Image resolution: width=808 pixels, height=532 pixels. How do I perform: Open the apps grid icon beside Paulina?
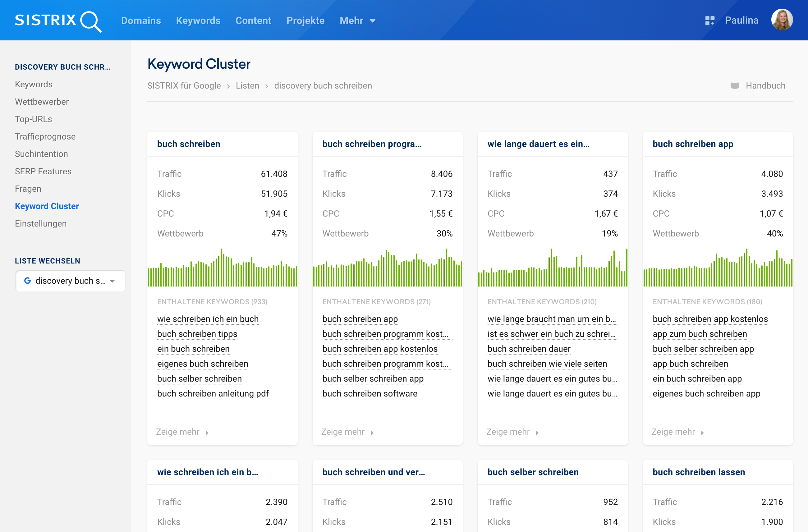tap(709, 21)
